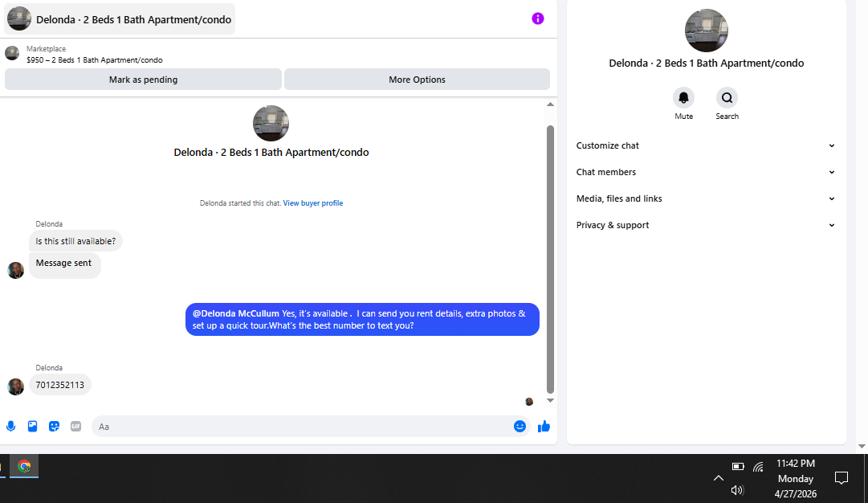Click the purple conversation info icon
The width and height of the screenshot is (868, 503).
click(x=537, y=18)
